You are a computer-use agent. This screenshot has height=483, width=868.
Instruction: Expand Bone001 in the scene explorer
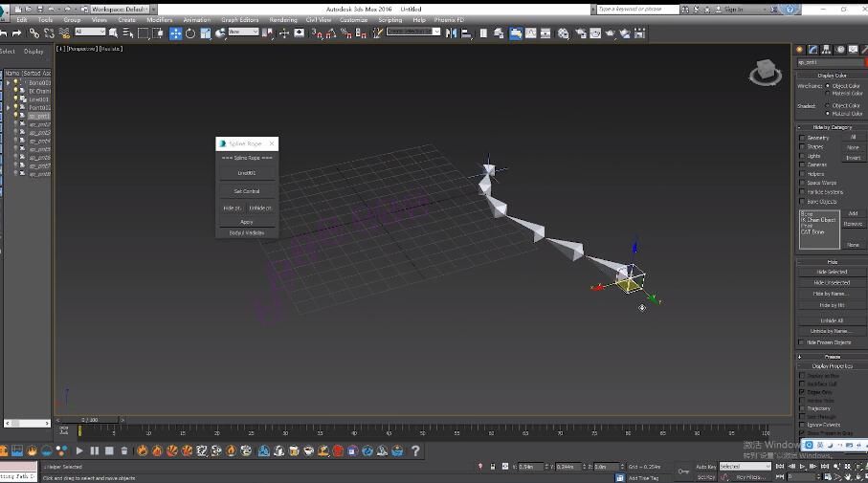tap(9, 82)
